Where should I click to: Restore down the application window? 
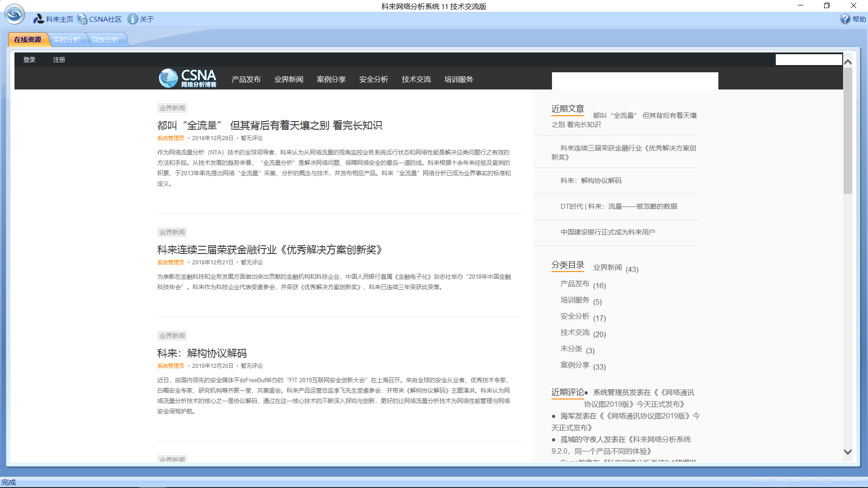(827, 5)
